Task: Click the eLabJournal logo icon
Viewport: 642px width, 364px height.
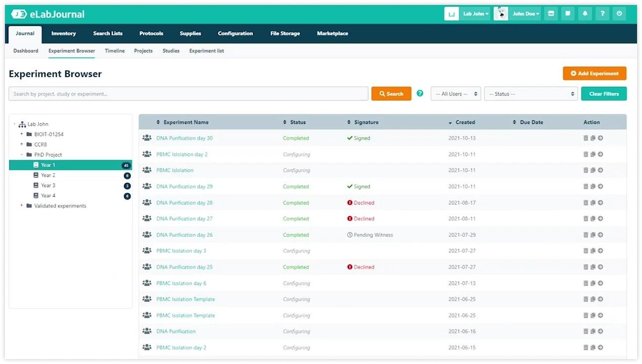Action: click(x=20, y=13)
